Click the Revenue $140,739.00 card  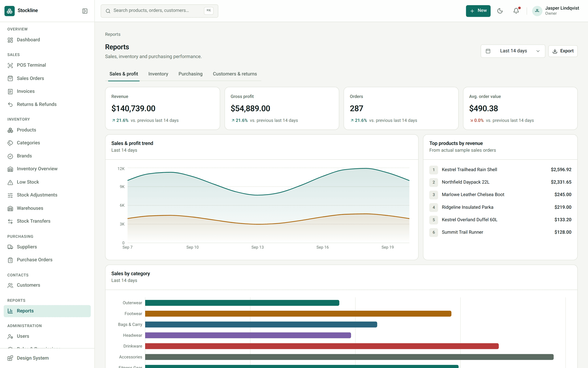162,109
